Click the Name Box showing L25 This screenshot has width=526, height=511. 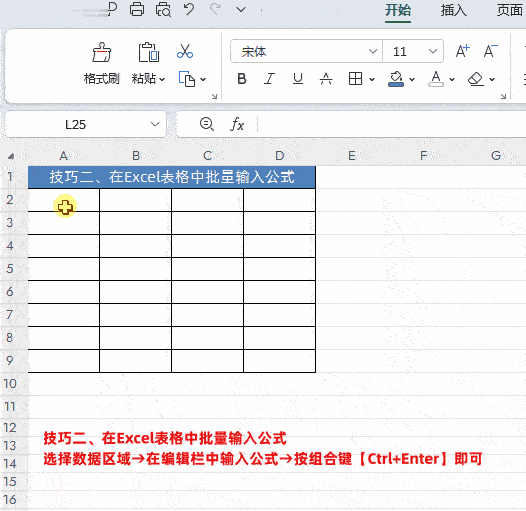[x=76, y=124]
